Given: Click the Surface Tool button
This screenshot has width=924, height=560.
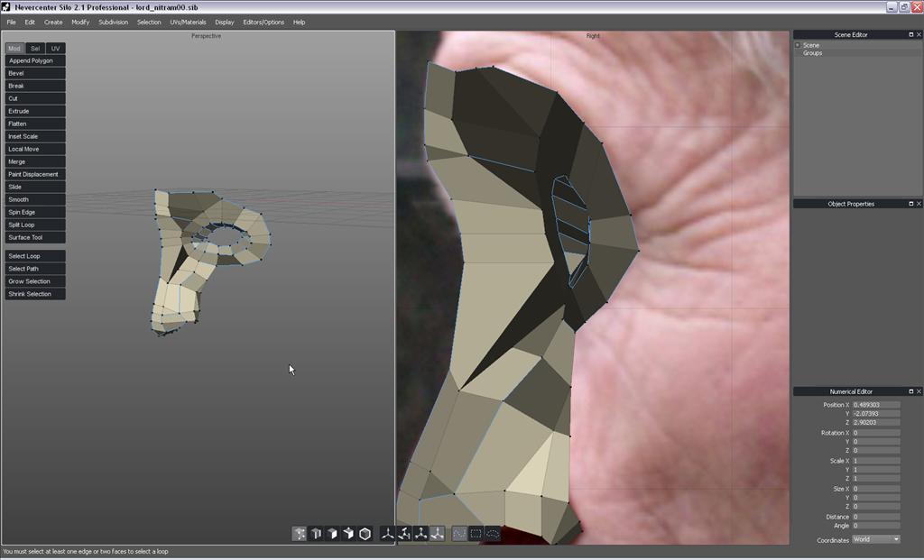Looking at the screenshot, I should tap(35, 237).
